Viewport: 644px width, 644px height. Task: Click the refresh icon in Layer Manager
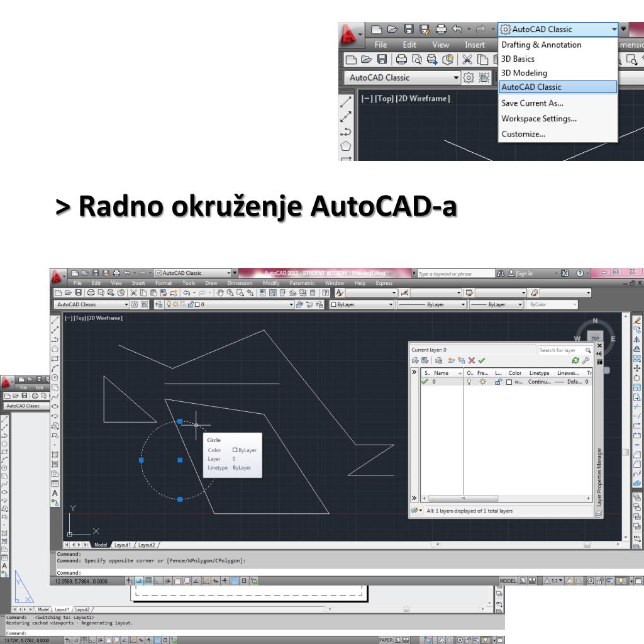click(574, 361)
